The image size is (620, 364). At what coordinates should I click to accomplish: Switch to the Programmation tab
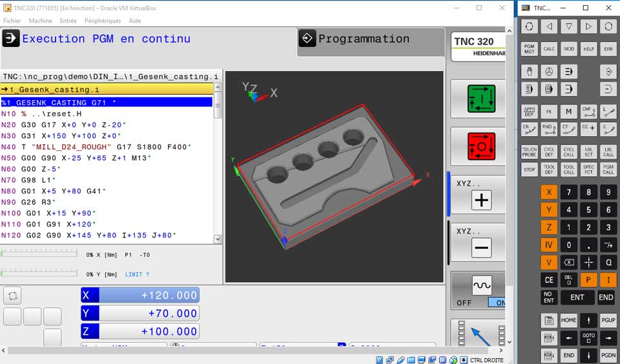[371, 41]
